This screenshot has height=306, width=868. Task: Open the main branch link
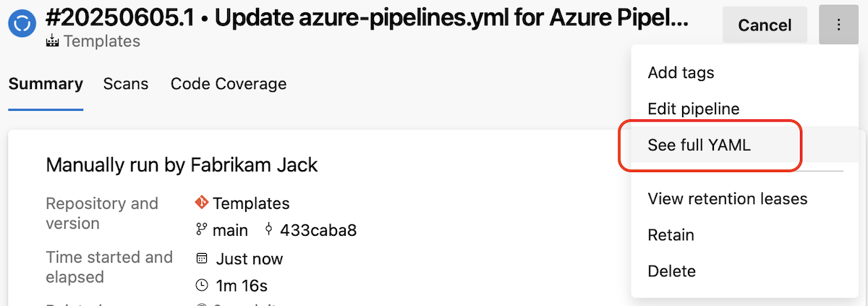(230, 230)
